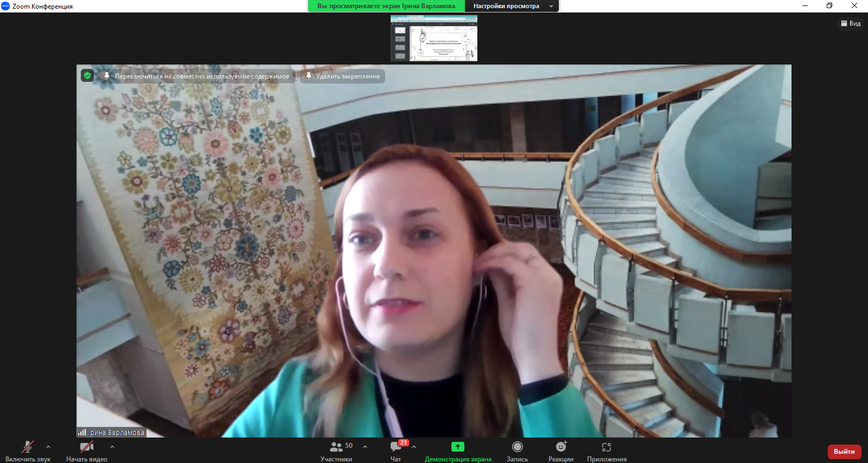Remove pin with Удалить закрепление
The width and height of the screenshot is (868, 463).
pyautogui.click(x=342, y=76)
